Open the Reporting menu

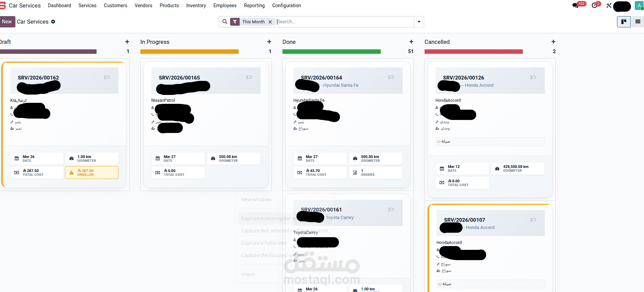pos(254,5)
